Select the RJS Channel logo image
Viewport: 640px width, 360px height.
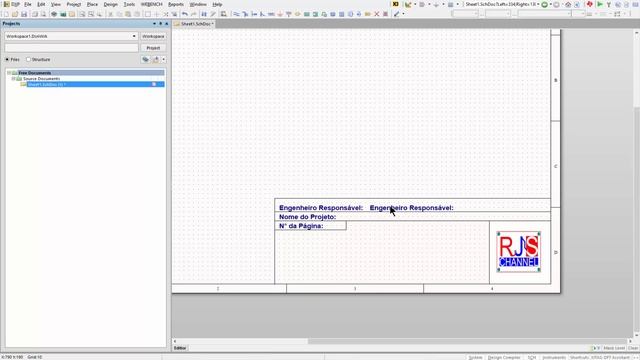pyautogui.click(x=519, y=252)
